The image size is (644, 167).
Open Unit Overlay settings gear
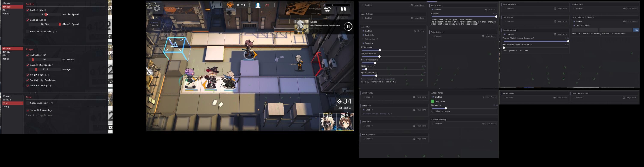click(x=414, y=97)
